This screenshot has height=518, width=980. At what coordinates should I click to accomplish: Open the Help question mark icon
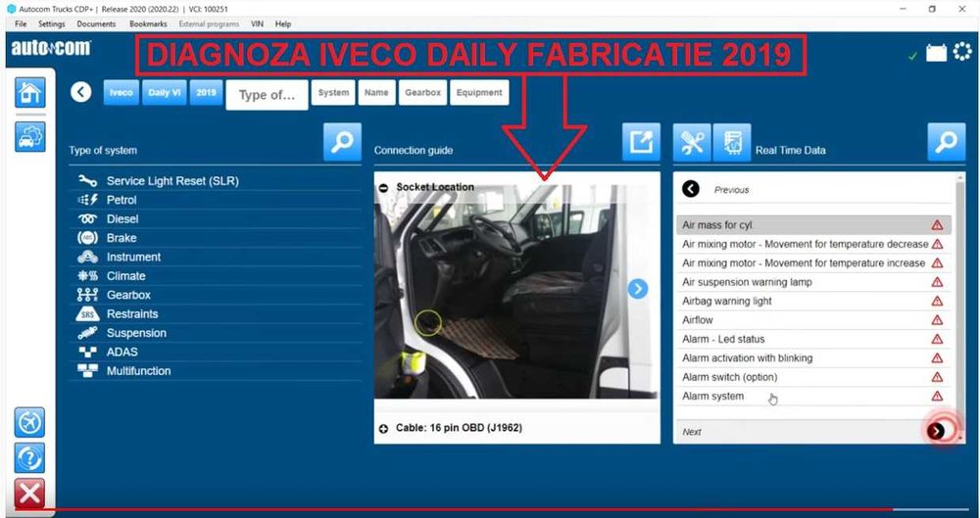(29, 458)
